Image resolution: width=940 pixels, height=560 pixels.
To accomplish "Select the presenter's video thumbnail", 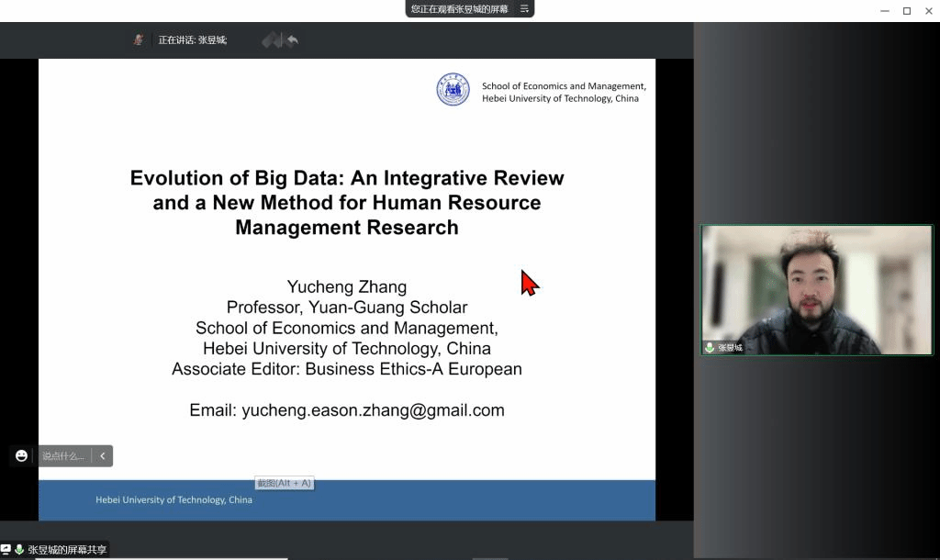I will [816, 289].
